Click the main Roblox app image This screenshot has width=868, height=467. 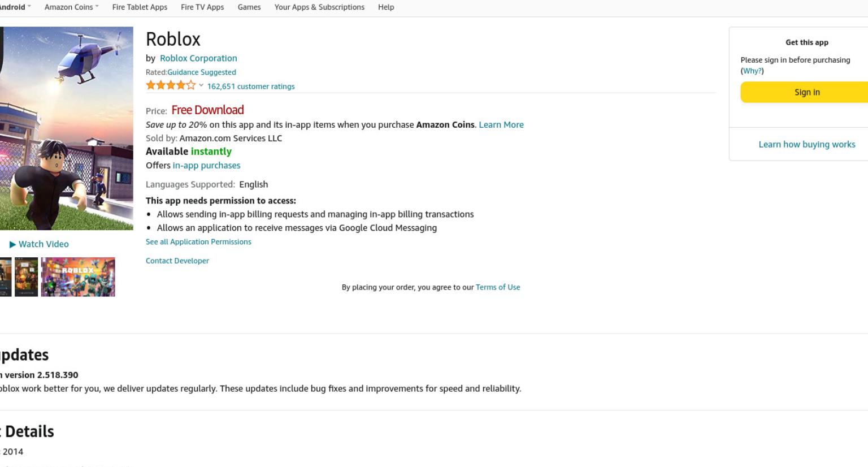pyautogui.click(x=67, y=128)
